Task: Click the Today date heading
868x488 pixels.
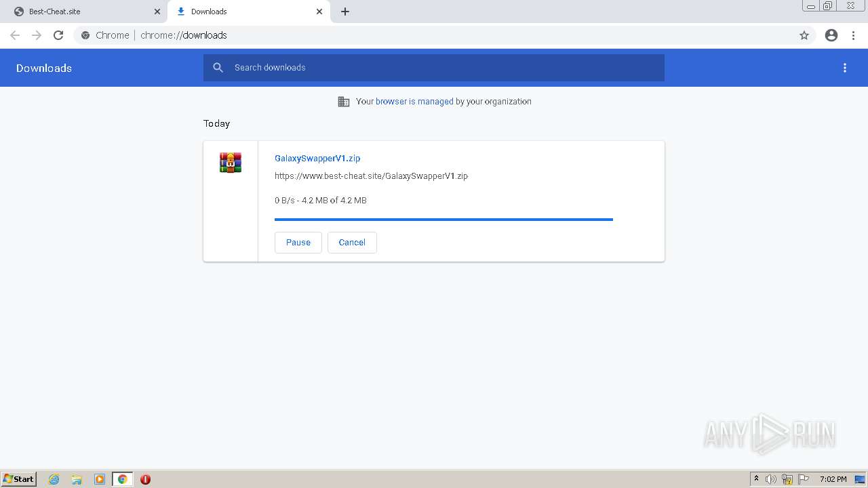Action: coord(216,123)
